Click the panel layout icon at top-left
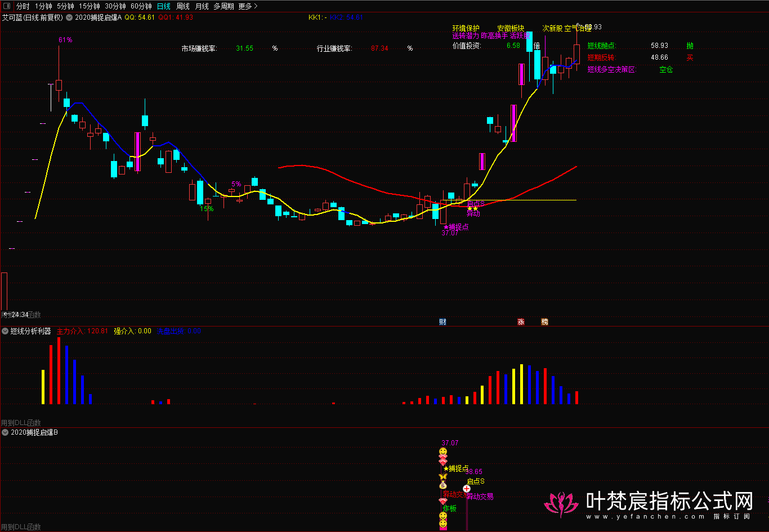This screenshot has width=769, height=532. [7, 6]
